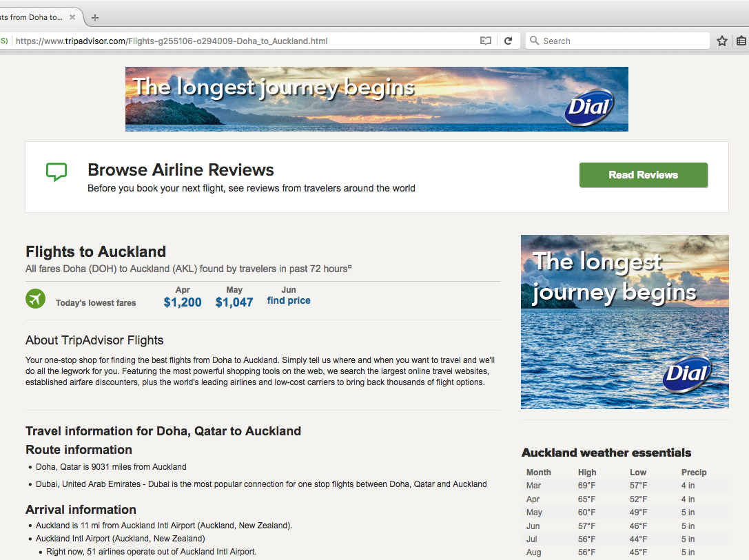Click the Jun row in weather table

[x=625, y=526]
